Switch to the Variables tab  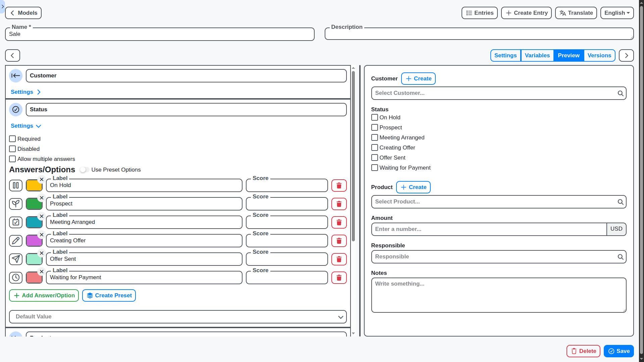click(537, 55)
